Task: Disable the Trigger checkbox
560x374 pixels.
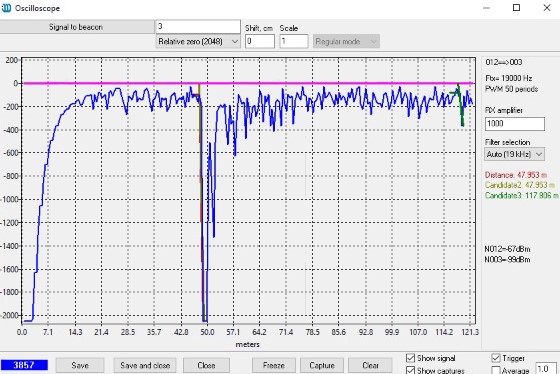Action: point(496,358)
